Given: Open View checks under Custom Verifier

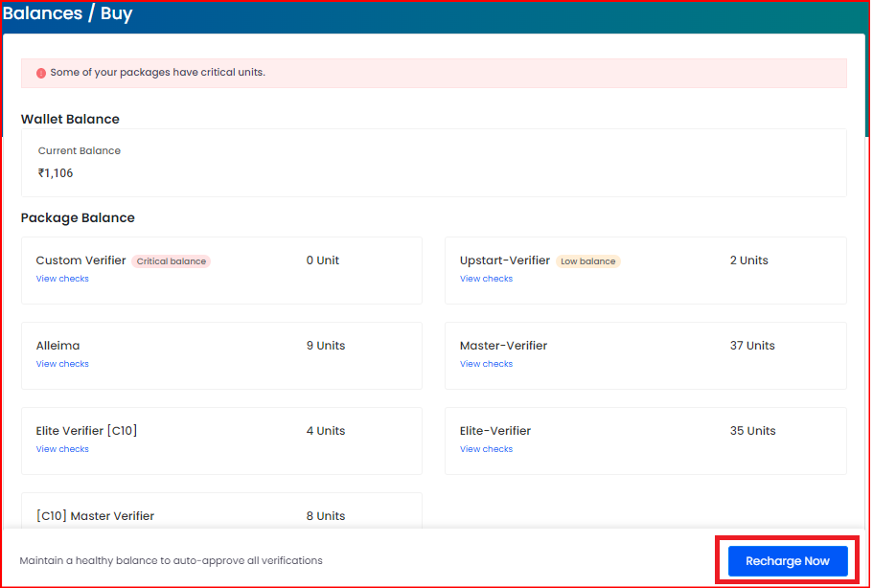Looking at the screenshot, I should 62,279.
